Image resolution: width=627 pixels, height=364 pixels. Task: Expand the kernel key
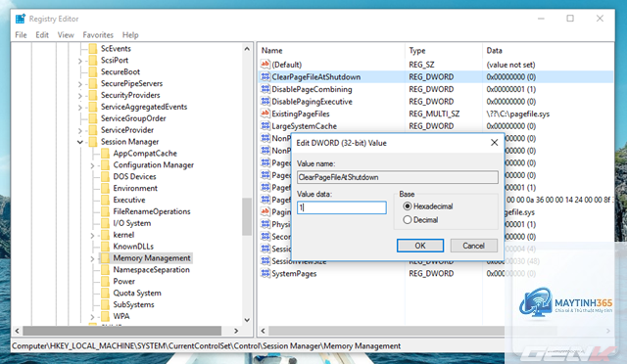click(92, 236)
